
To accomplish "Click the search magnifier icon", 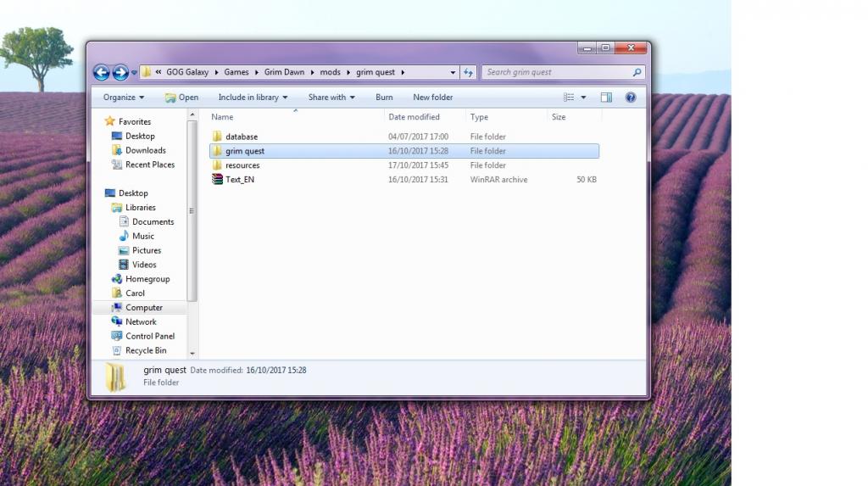I will pyautogui.click(x=637, y=73).
